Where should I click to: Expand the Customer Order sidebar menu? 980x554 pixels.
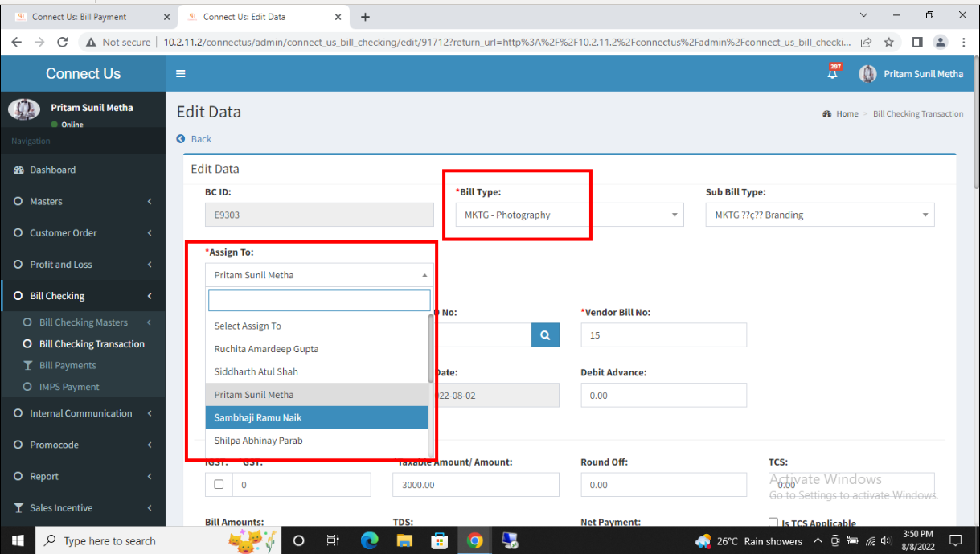click(83, 232)
